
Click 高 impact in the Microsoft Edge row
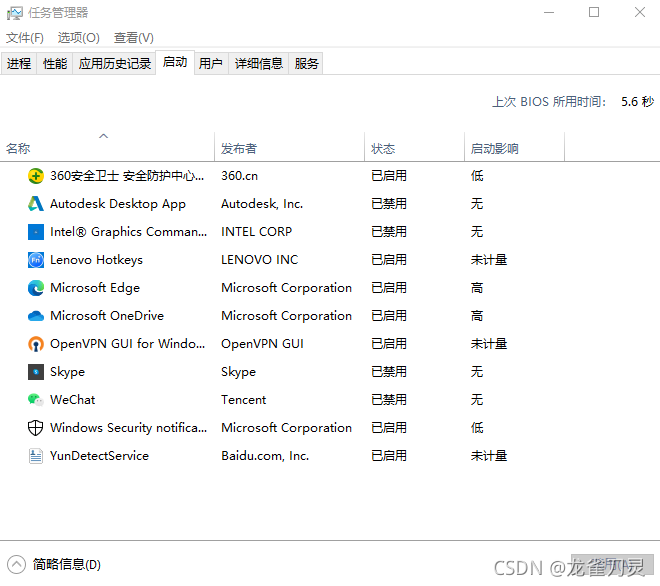pyautogui.click(x=477, y=288)
